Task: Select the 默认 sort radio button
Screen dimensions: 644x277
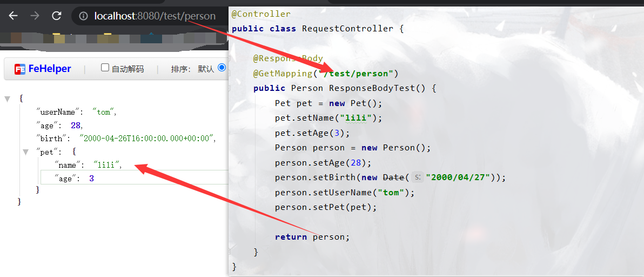Action: pos(222,68)
